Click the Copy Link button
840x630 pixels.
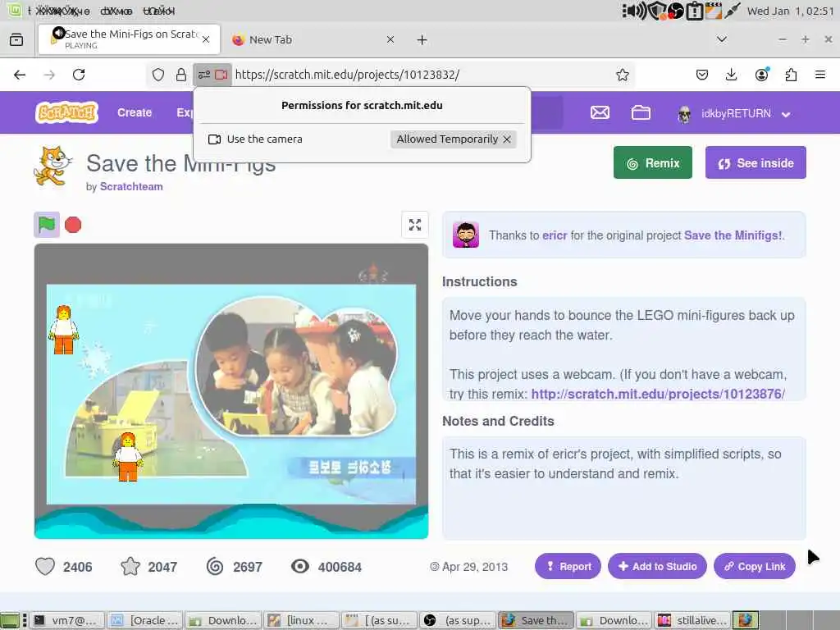[x=755, y=566]
